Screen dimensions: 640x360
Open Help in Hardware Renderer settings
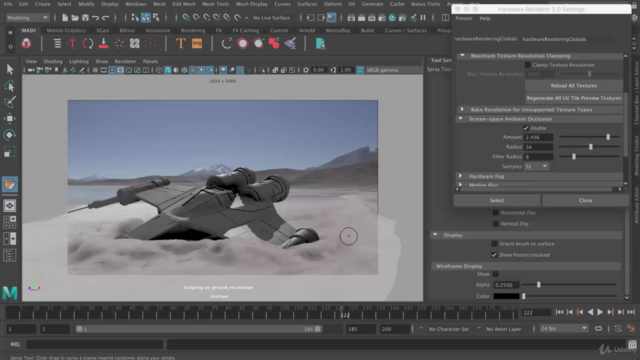tap(484, 18)
